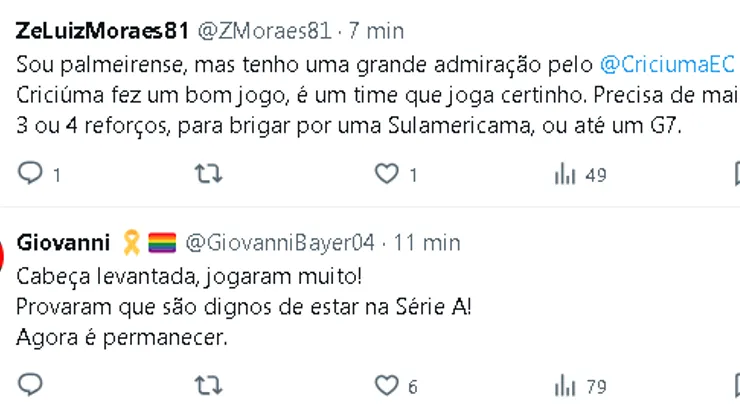Visit the @CriciumaEC mention
The width and height of the screenshot is (740, 416).
tap(667, 66)
